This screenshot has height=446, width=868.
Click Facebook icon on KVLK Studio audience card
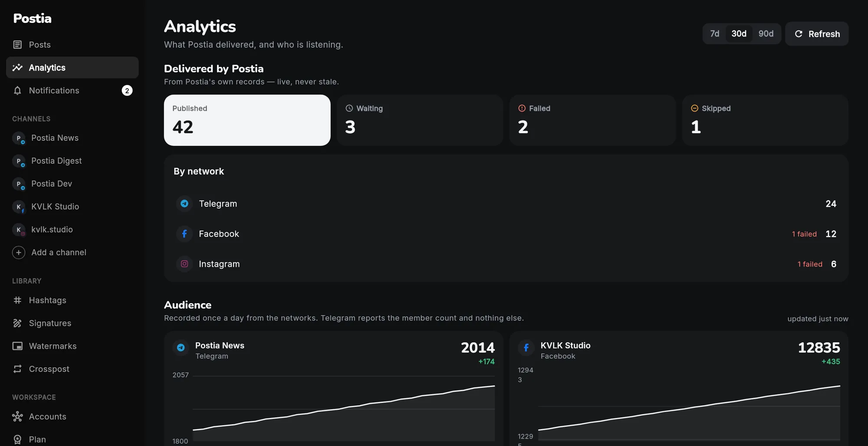[x=526, y=348]
